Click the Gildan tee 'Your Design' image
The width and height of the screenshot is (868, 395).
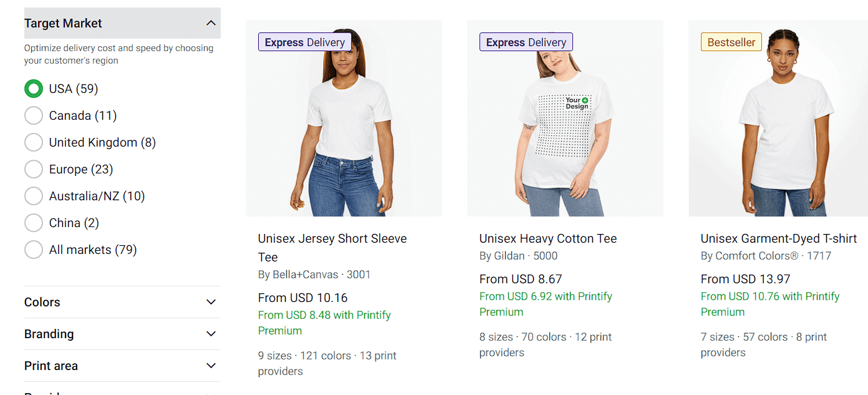pos(565,125)
